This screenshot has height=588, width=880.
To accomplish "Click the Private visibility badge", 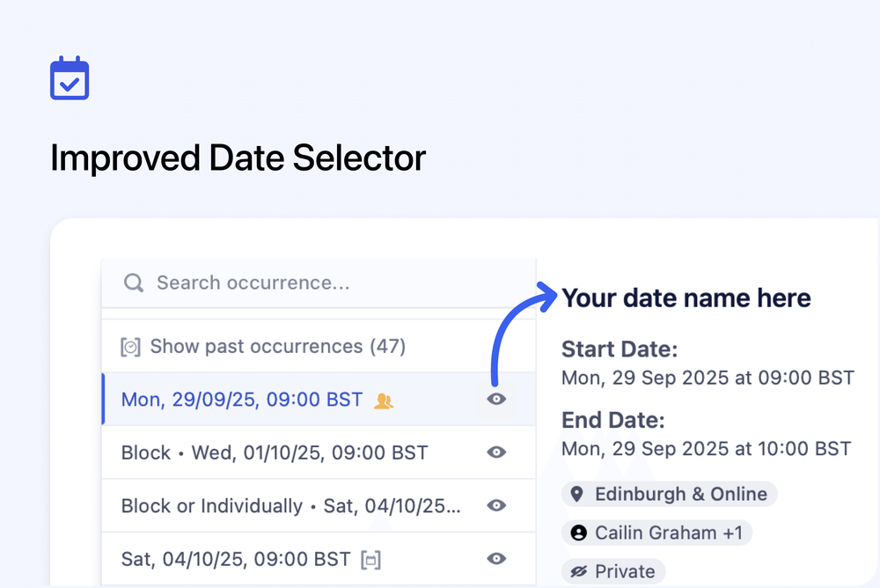I will pos(613,571).
